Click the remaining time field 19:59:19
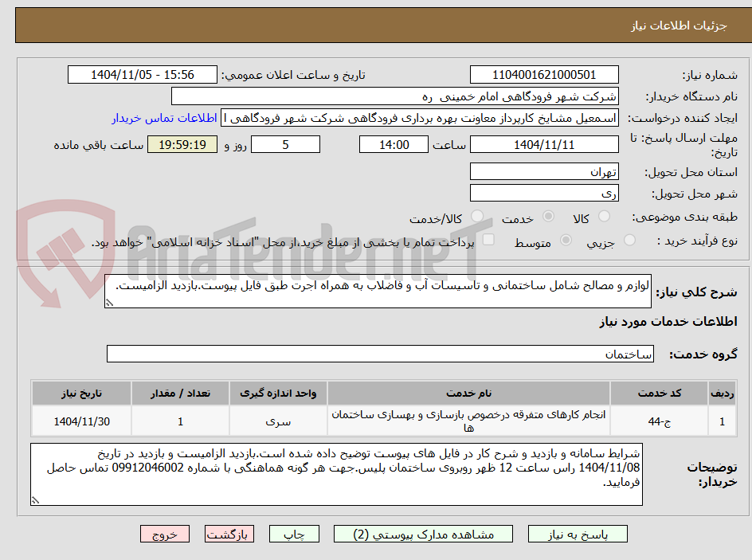Image resolution: width=752 pixels, height=560 pixels. [182, 144]
